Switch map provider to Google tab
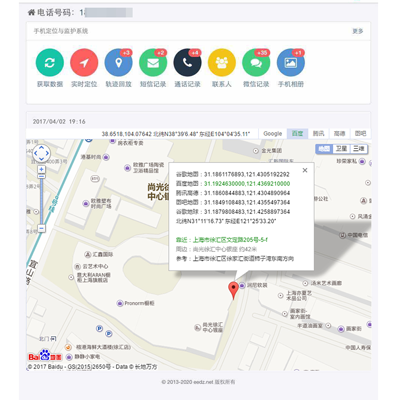Image resolution: width=400 pixels, height=400 pixels. pos(273,134)
